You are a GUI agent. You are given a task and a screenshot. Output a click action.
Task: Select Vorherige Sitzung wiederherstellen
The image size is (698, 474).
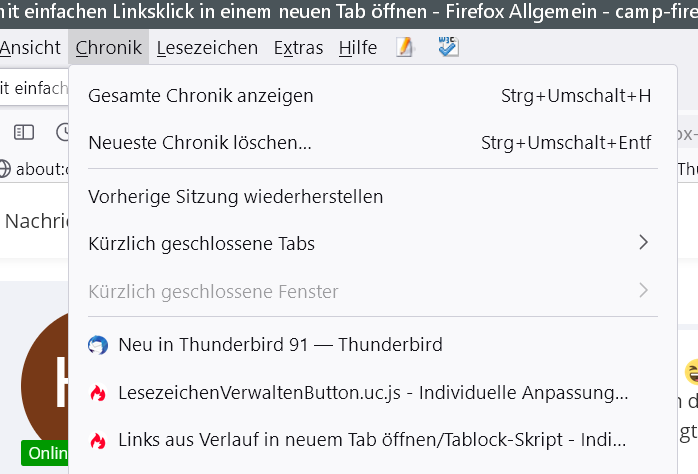[236, 197]
